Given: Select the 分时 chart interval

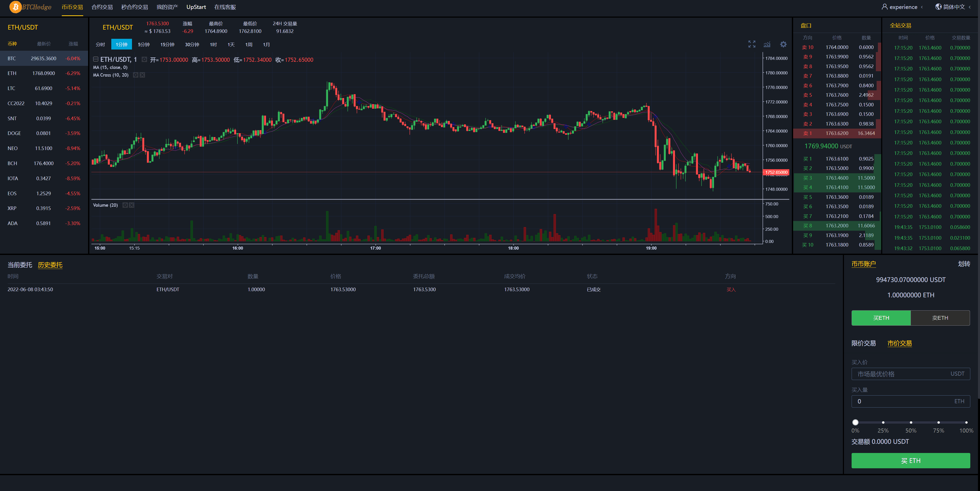Looking at the screenshot, I should coord(100,44).
